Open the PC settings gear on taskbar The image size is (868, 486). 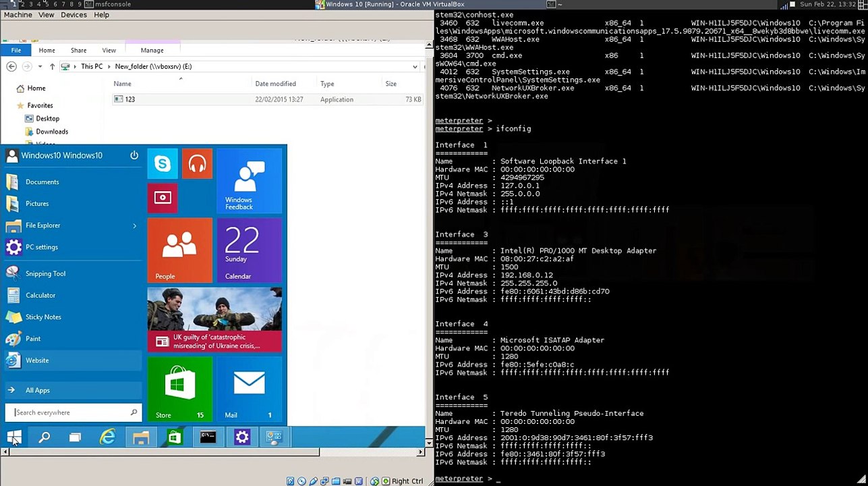click(x=241, y=437)
